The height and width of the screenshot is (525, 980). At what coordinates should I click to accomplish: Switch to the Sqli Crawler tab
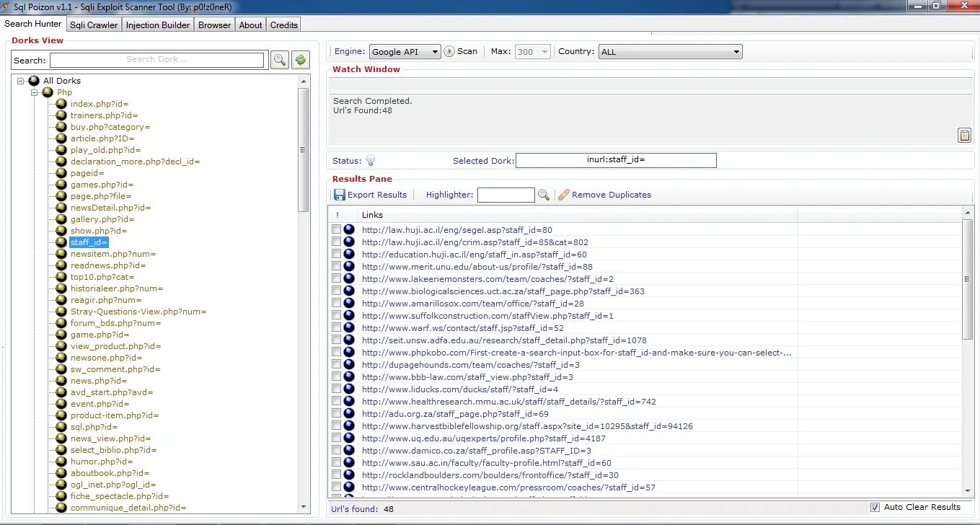(x=93, y=24)
